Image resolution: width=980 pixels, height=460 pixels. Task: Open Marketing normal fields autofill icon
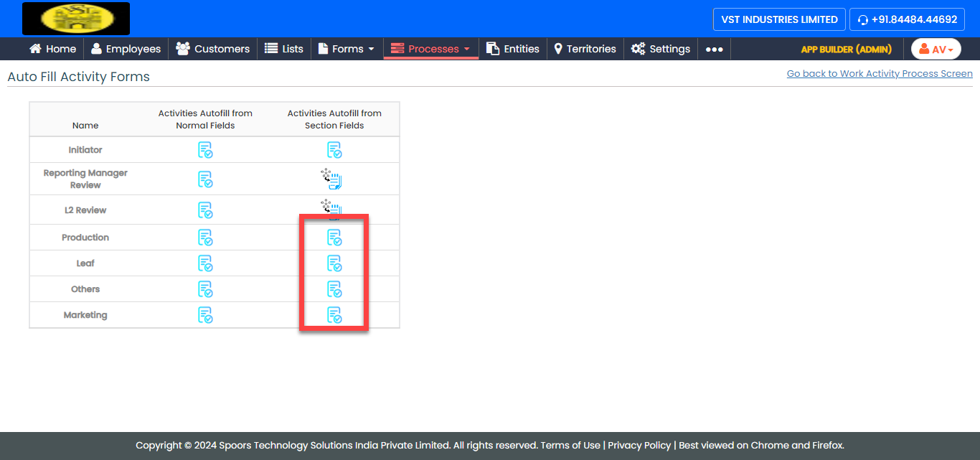tap(205, 315)
